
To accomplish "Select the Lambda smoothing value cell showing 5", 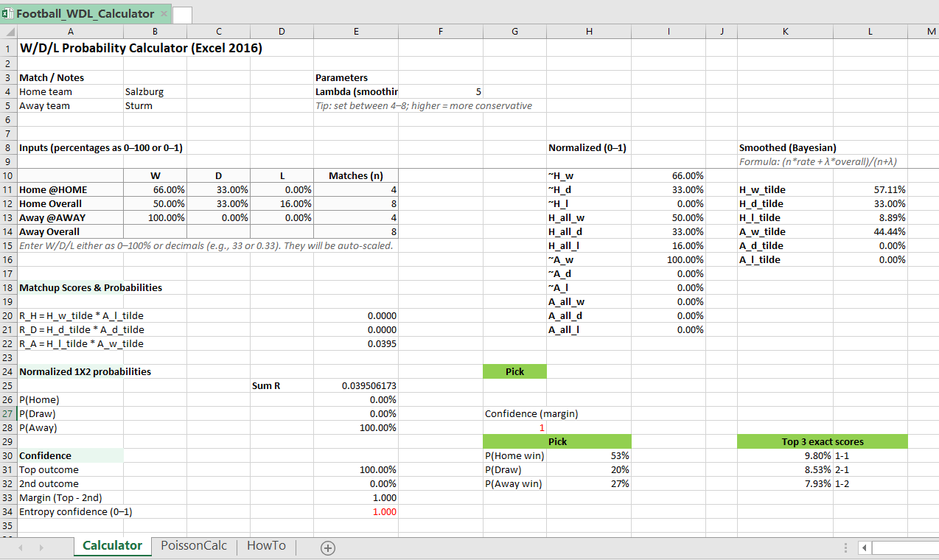I will tap(440, 91).
